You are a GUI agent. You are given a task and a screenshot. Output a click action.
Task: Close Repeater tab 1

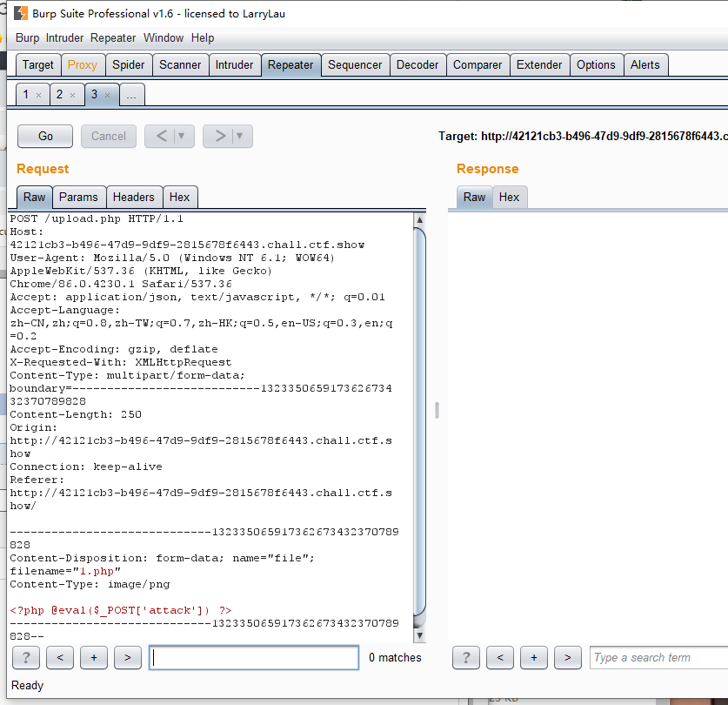pyautogui.click(x=38, y=95)
